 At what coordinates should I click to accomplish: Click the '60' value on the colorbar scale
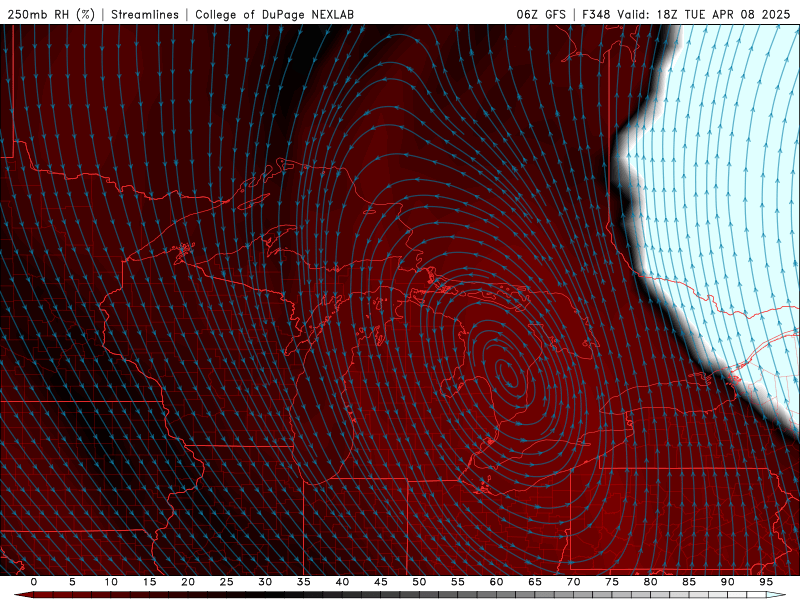(496, 582)
